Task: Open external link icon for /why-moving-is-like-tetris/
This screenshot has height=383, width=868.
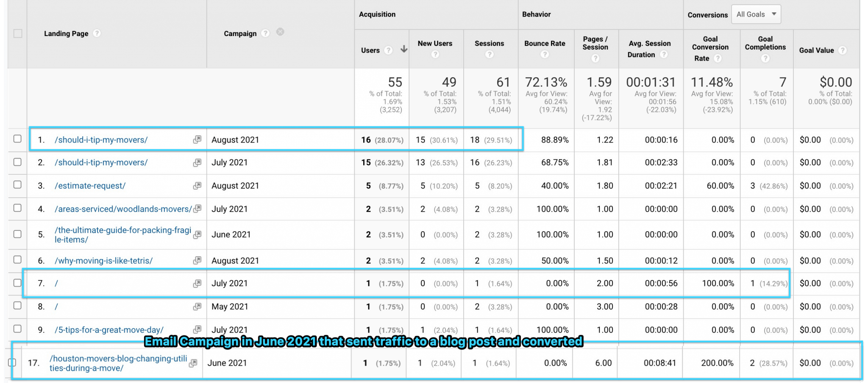Action: pos(197,260)
